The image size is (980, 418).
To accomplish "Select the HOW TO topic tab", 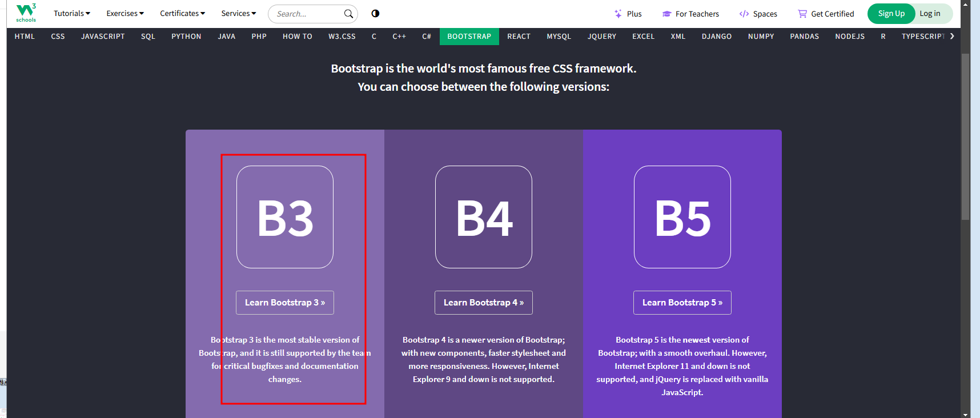I will [298, 37].
